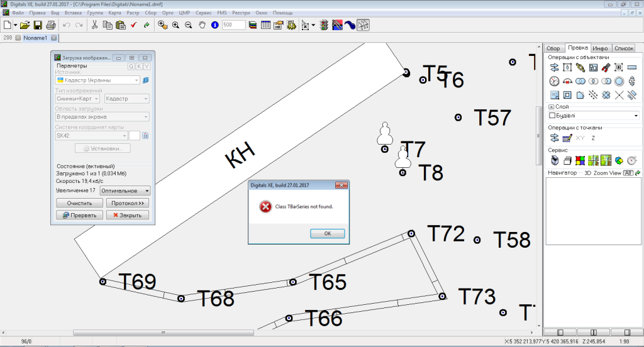The height and width of the screenshot is (347, 644).
Task: Collapse the Слой section toggle
Action: 552,107
